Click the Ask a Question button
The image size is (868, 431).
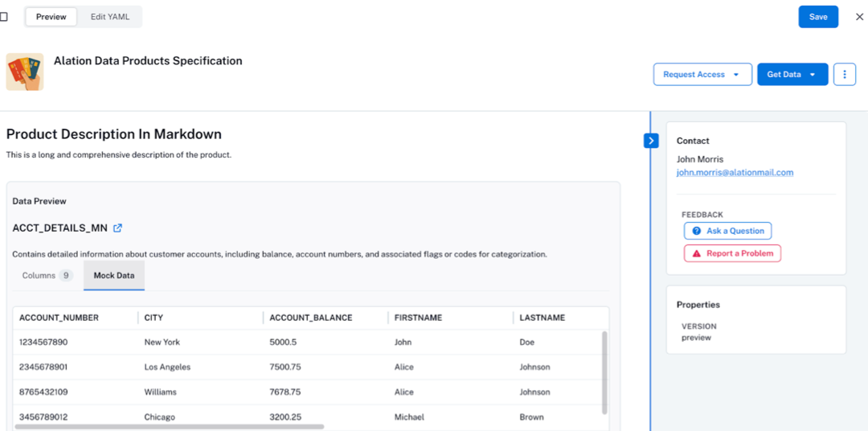[728, 231]
